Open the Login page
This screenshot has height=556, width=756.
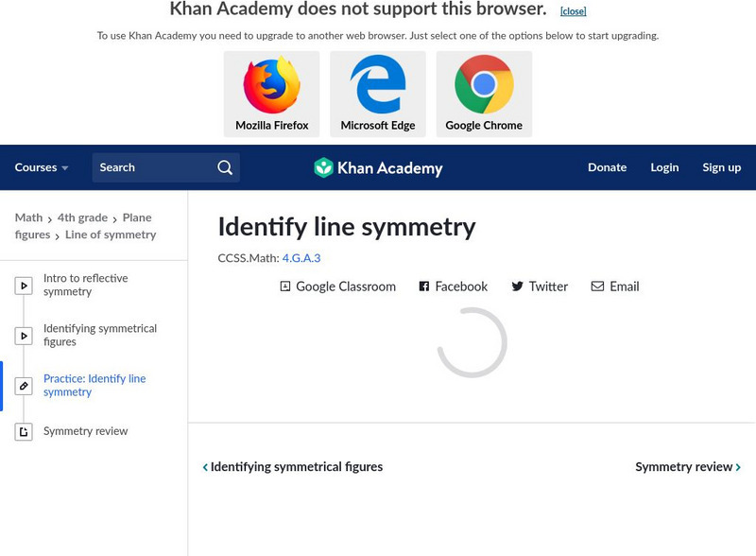pyautogui.click(x=664, y=167)
